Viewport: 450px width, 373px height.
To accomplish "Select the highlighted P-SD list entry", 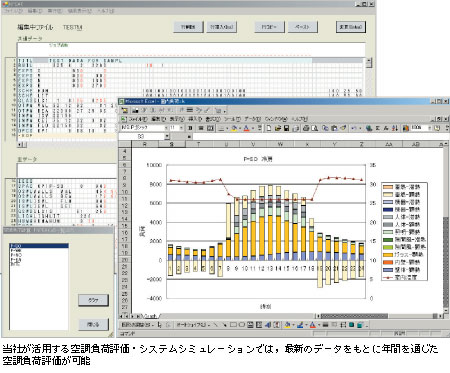I will pos(39,246).
